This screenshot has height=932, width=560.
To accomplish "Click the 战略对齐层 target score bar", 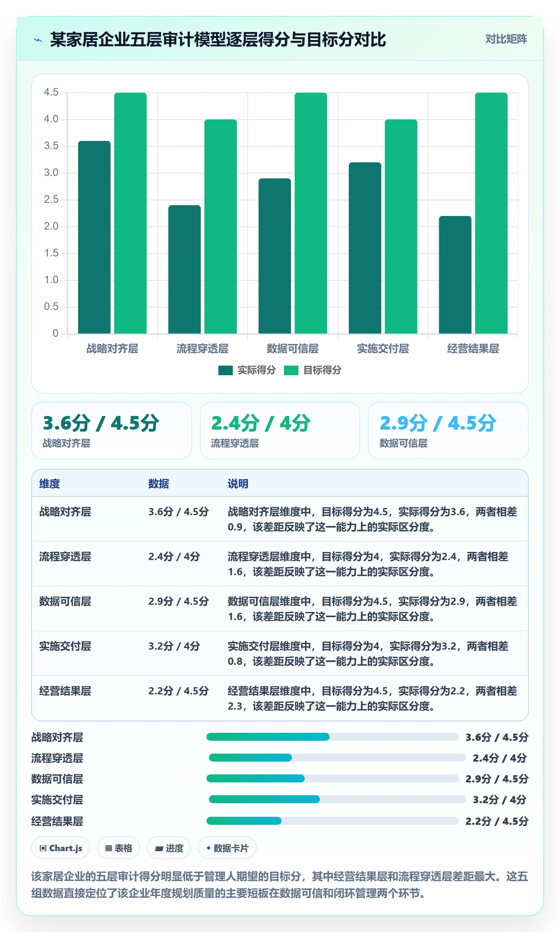I will pyautogui.click(x=130, y=213).
